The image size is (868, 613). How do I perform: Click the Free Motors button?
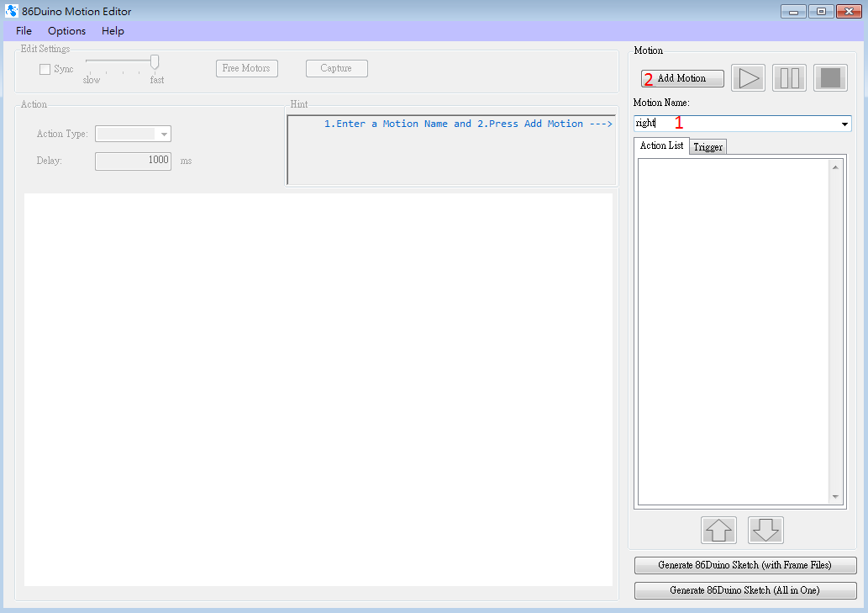246,69
